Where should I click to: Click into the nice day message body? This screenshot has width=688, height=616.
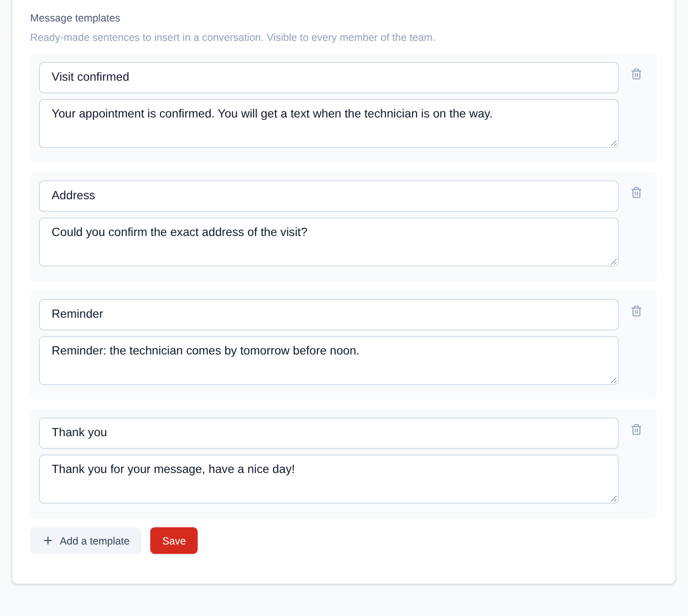[x=329, y=479]
